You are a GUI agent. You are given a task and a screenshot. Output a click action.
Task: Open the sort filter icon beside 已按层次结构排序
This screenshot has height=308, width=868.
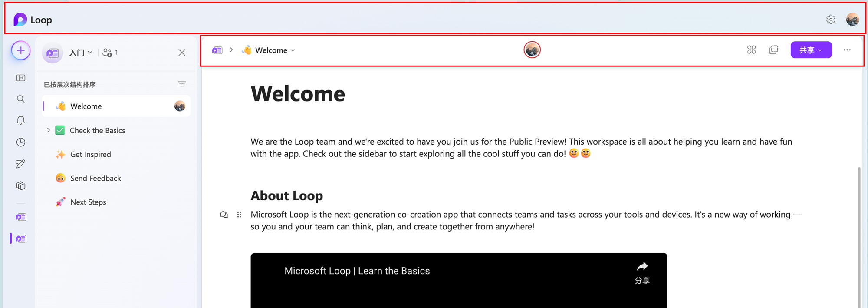[x=182, y=84]
